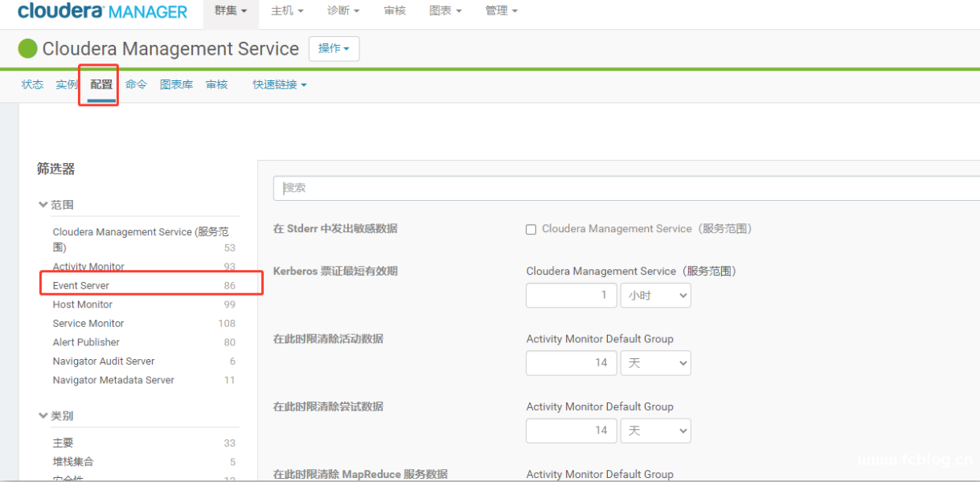Image resolution: width=980 pixels, height=482 pixels.
Task: Open the 主机 dropdown menu
Action: pyautogui.click(x=287, y=11)
